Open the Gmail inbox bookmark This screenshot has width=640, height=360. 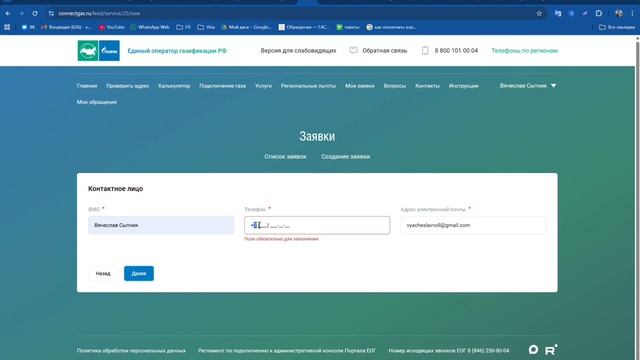pos(66,27)
